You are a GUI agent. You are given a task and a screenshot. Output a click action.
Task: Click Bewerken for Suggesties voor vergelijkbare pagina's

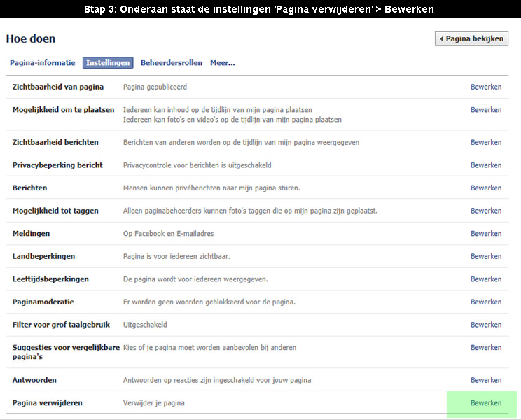tap(486, 348)
